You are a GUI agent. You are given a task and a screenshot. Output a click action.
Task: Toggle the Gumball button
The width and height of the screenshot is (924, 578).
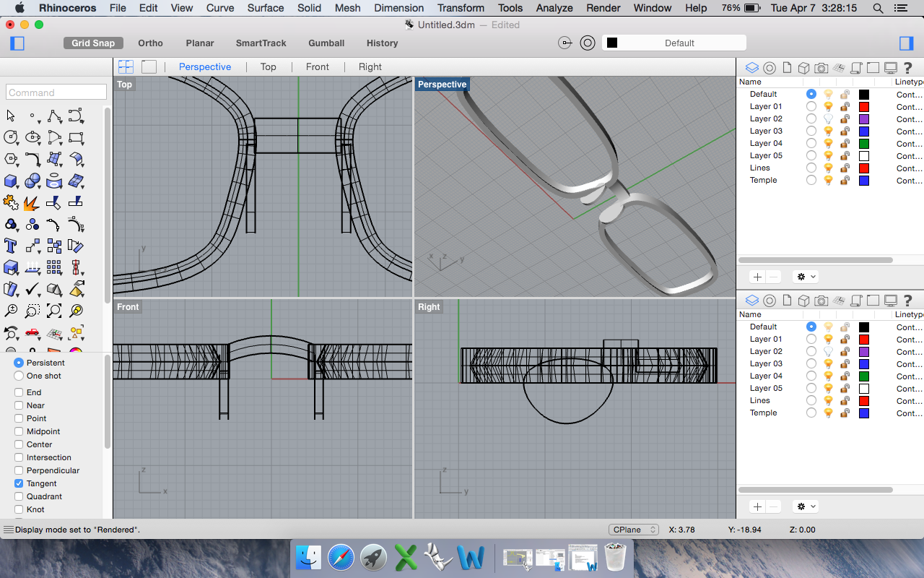tap(326, 43)
